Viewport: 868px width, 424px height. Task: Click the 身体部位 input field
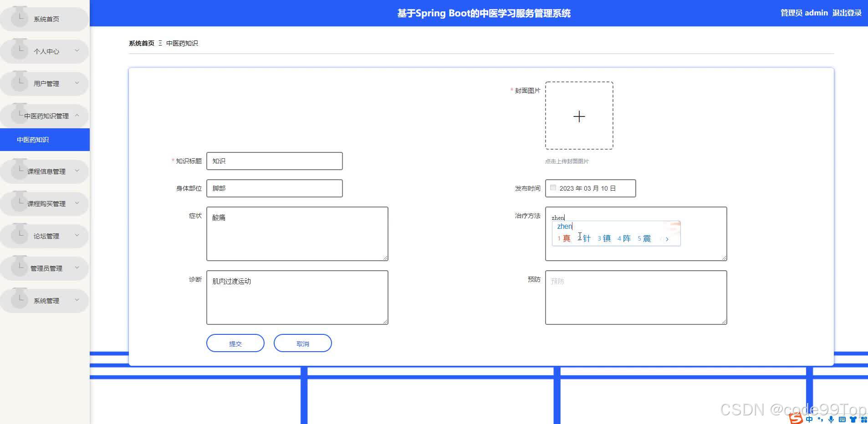(x=275, y=188)
